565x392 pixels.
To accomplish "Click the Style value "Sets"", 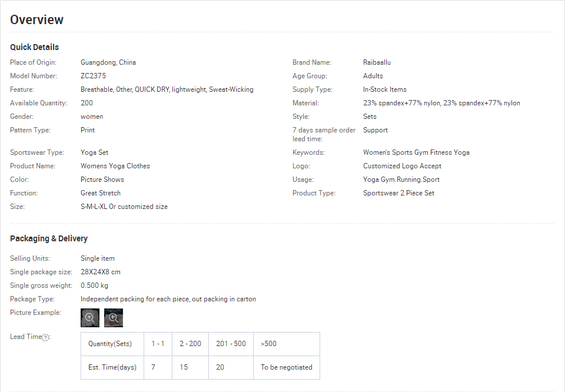I will 370,117.
